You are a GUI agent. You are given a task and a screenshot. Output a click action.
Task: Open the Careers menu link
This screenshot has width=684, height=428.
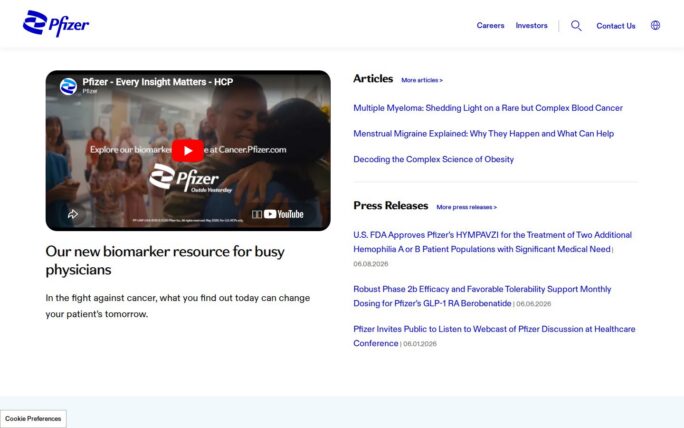pyautogui.click(x=490, y=25)
